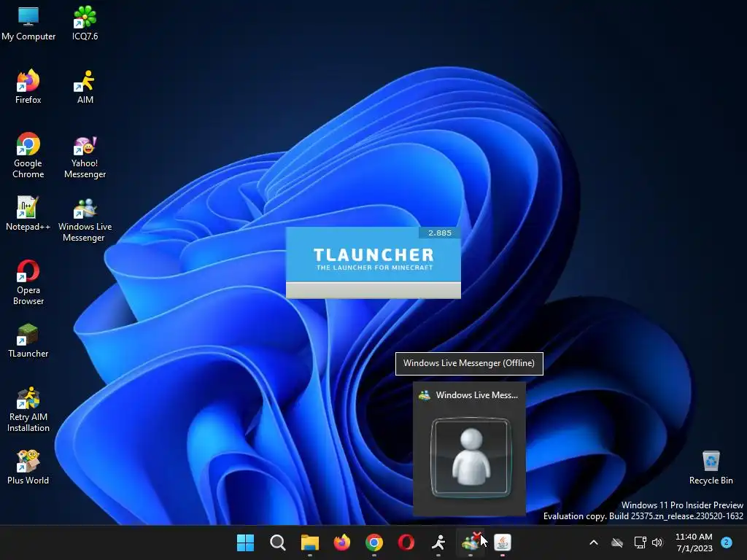Open File Explorer from the taskbar
This screenshot has height=560, width=747.
(309, 542)
